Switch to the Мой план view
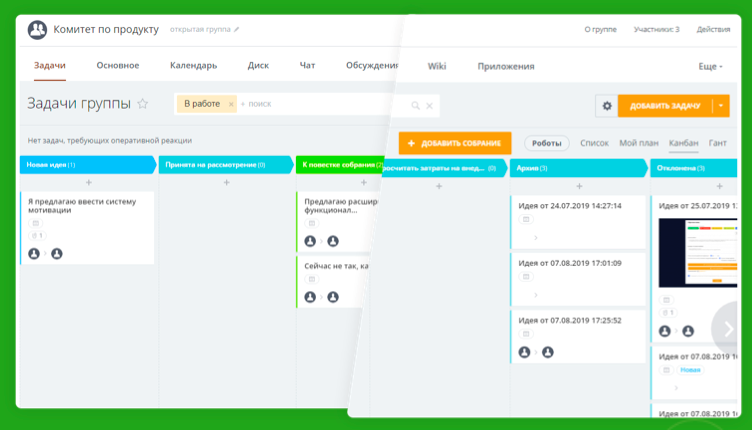The image size is (752, 430). pyautogui.click(x=638, y=143)
